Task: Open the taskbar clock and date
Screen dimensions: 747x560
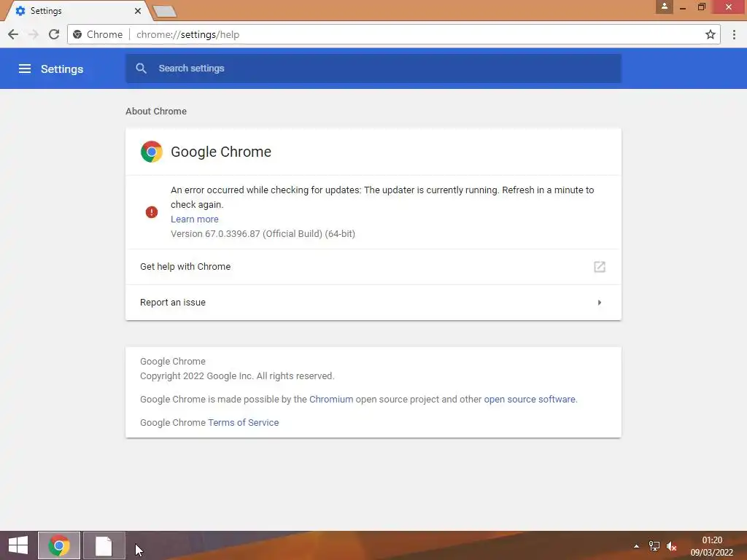Action: (712, 546)
